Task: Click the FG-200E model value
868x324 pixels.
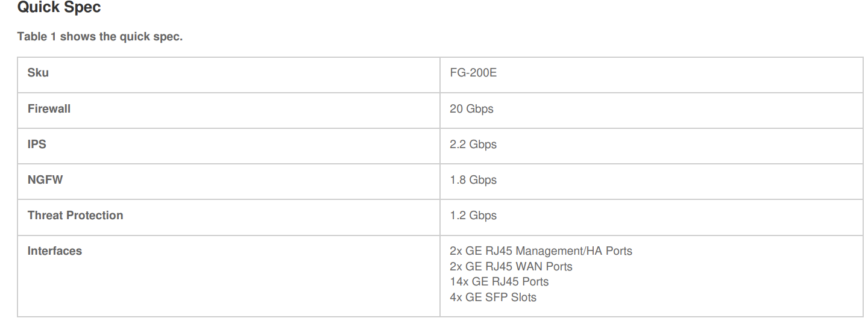Action: coord(473,73)
